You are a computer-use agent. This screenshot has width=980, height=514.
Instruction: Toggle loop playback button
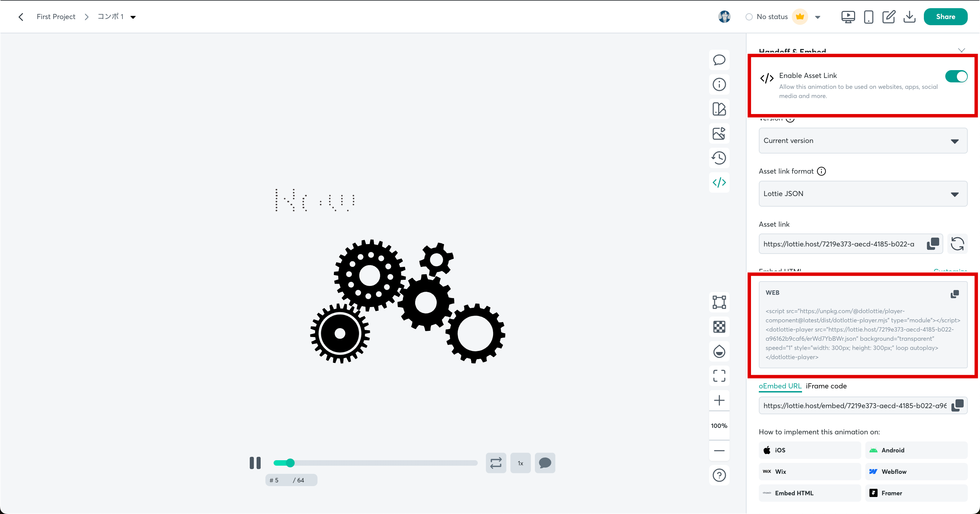[496, 463]
